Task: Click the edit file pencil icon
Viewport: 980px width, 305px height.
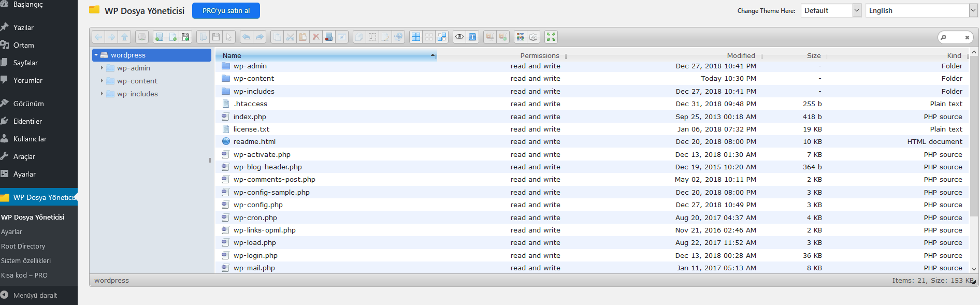Action: [x=385, y=37]
